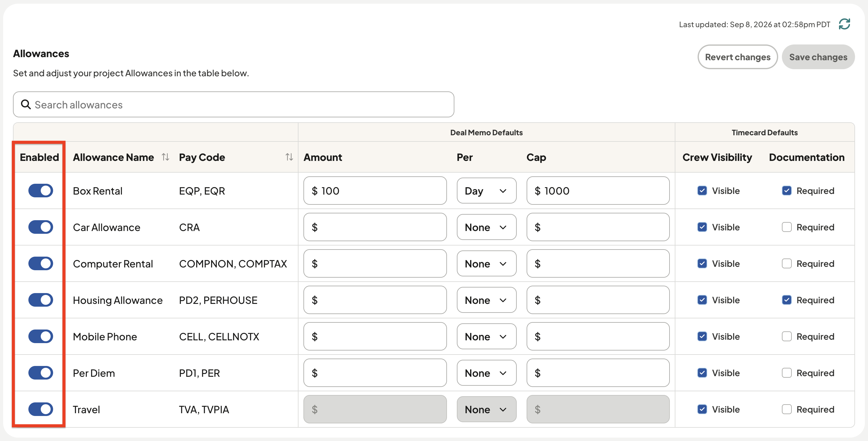Click Per Diem Cap field

coord(598,372)
